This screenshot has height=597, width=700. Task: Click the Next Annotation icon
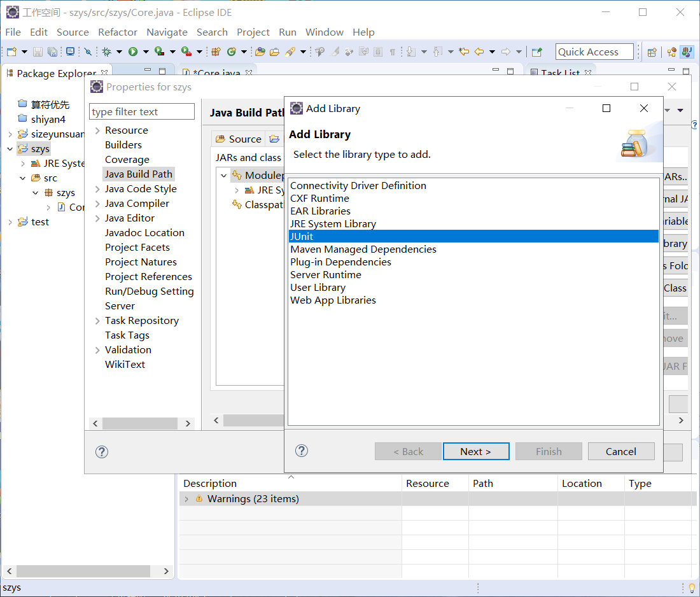click(411, 52)
